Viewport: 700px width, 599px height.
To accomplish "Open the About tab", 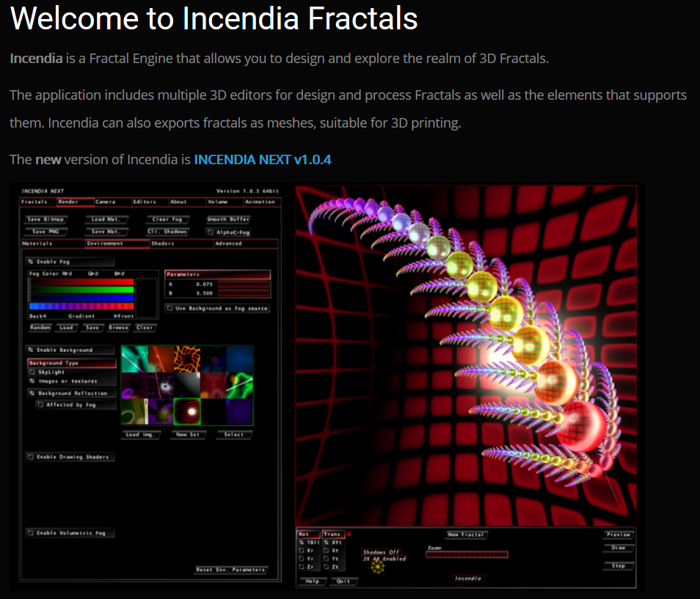I will tap(188, 202).
